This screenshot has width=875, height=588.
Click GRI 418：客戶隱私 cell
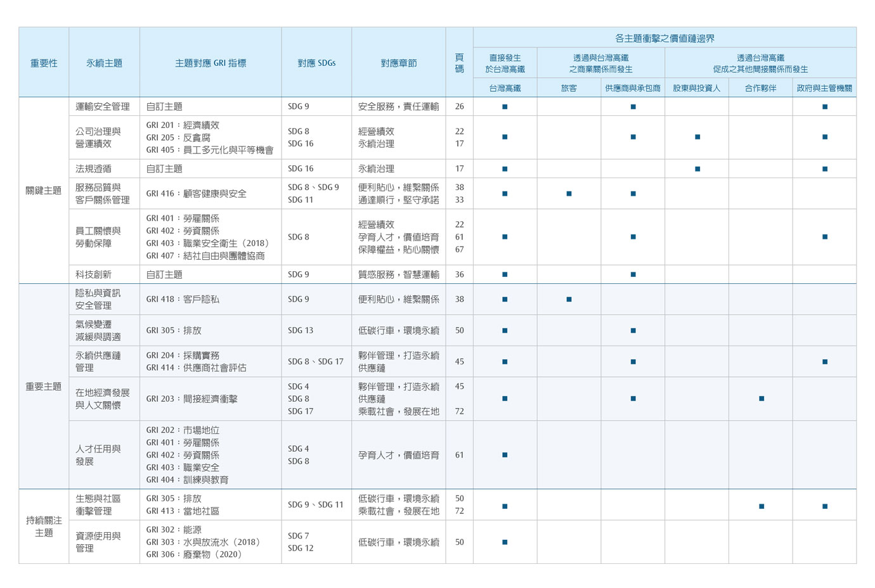(211, 299)
